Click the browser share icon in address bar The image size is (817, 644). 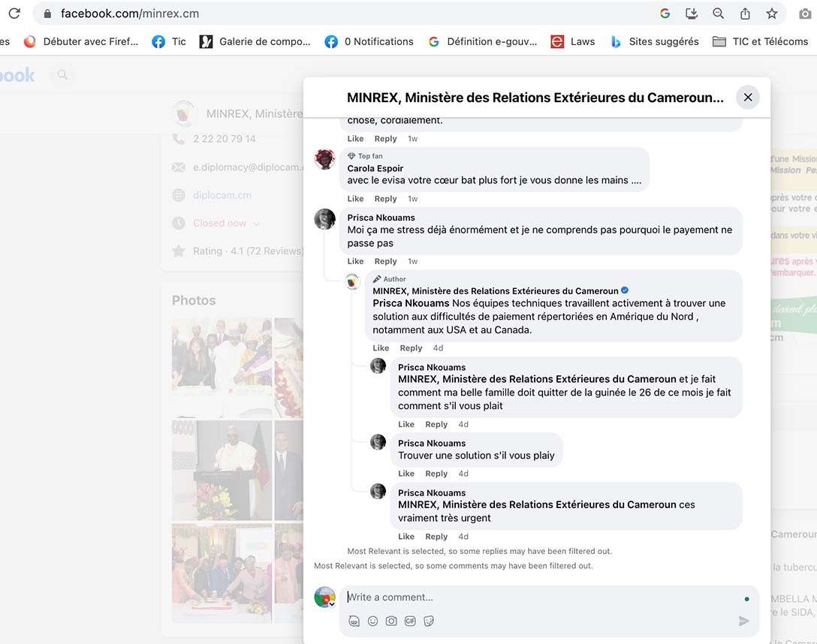(745, 14)
